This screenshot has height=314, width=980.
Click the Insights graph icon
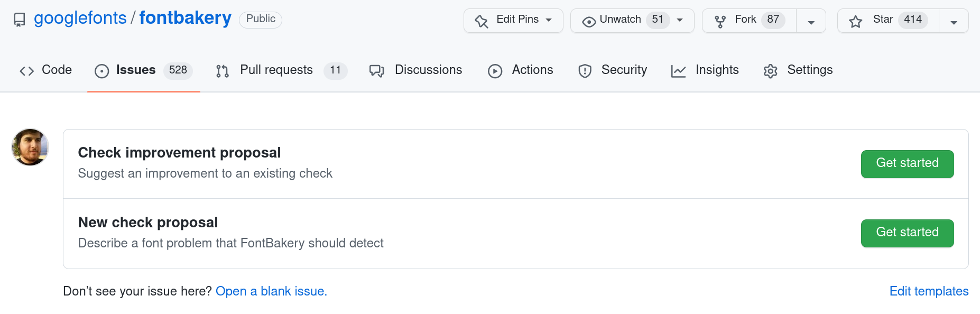pyautogui.click(x=678, y=71)
